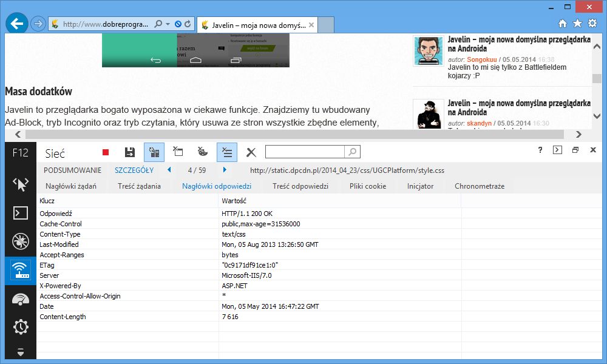Stop network capture with the red square

pos(105,152)
